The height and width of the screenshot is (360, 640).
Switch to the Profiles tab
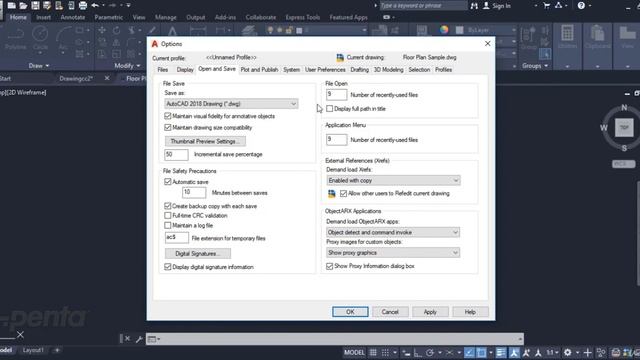click(x=443, y=70)
